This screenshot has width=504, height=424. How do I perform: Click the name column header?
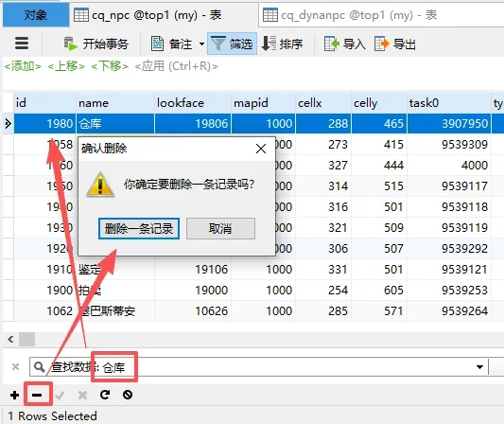click(115, 103)
